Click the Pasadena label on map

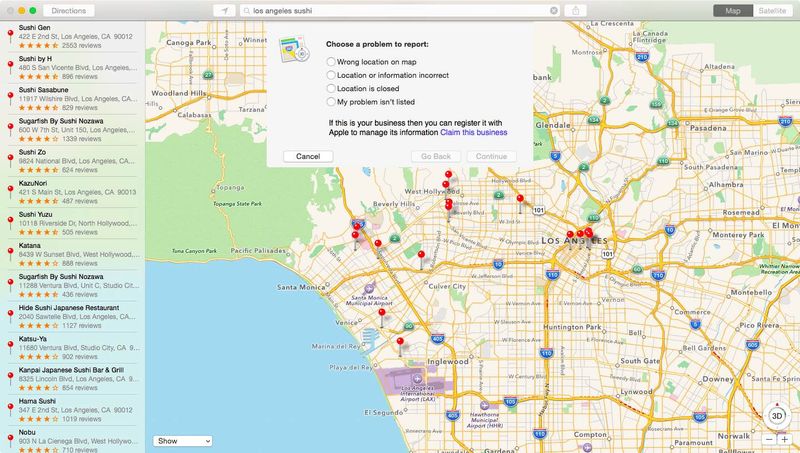(x=708, y=128)
